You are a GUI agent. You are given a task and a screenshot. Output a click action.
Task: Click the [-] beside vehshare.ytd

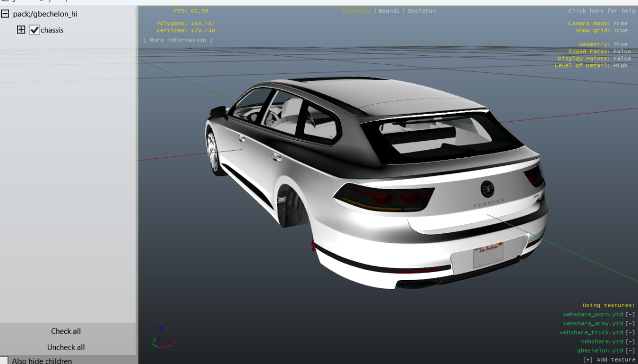coord(630,342)
